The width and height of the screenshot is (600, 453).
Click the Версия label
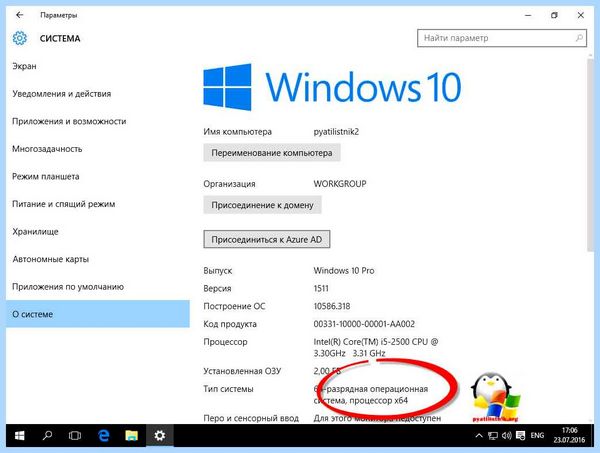pyautogui.click(x=217, y=288)
